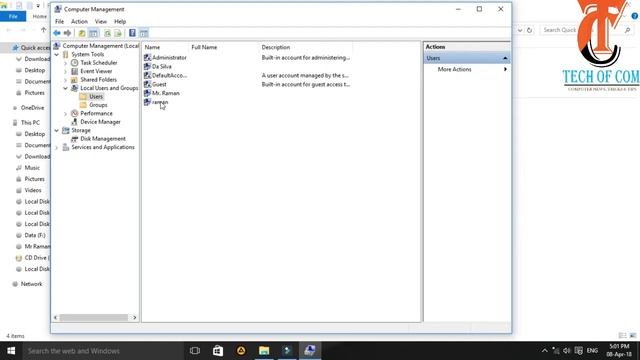This screenshot has width=640, height=360.
Task: Click the ENG language indicator in tray
Action: point(592,351)
